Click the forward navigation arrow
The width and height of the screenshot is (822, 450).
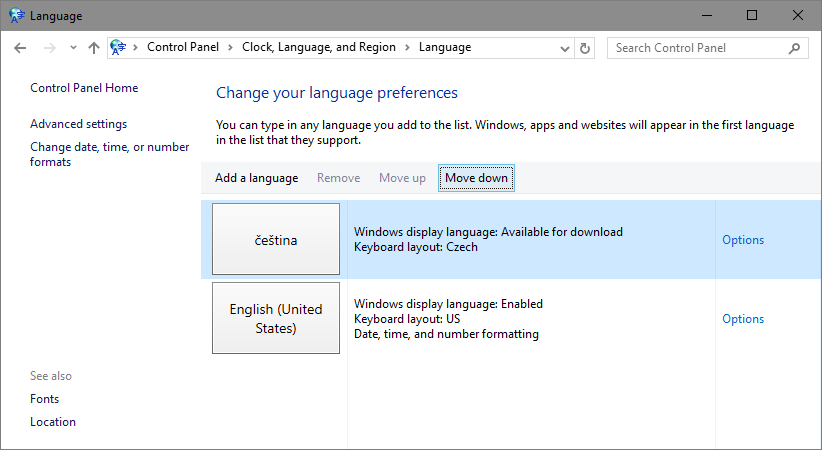[49, 48]
